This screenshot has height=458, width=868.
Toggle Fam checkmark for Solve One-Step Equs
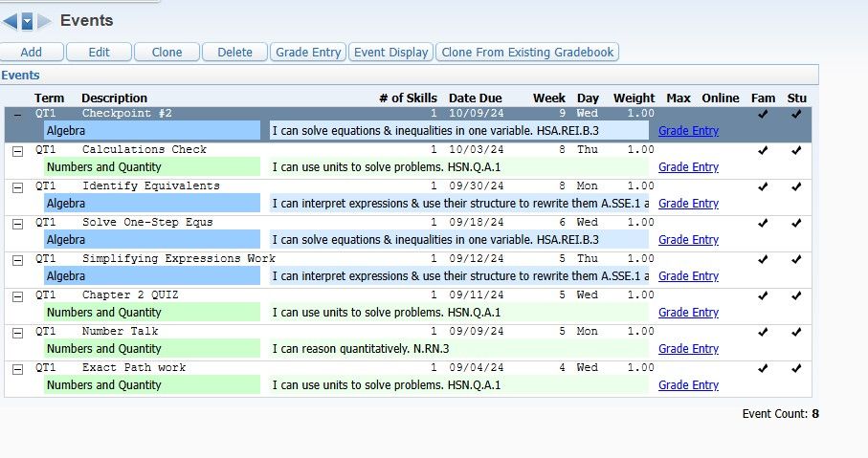pos(762,223)
